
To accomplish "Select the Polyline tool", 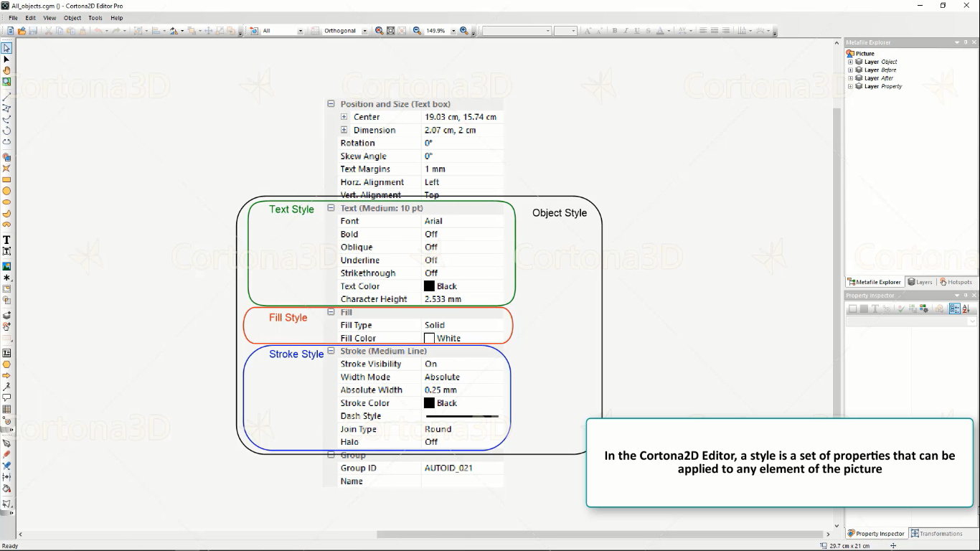I will (x=6, y=108).
